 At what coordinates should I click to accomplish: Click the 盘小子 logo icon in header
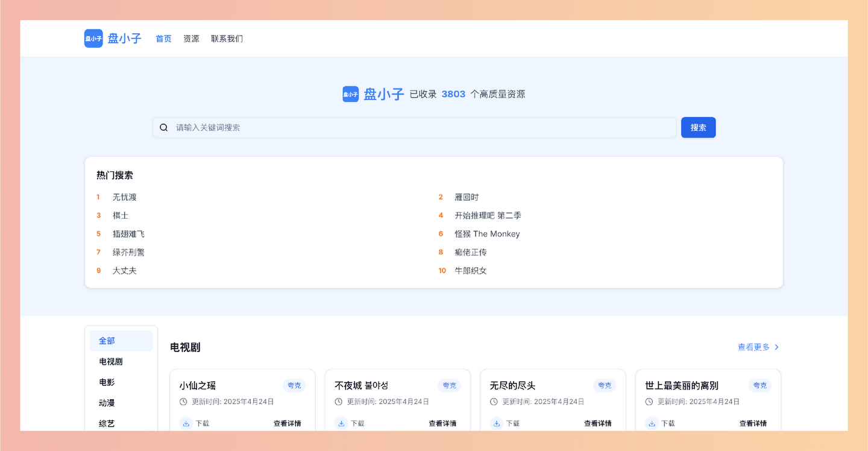93,39
